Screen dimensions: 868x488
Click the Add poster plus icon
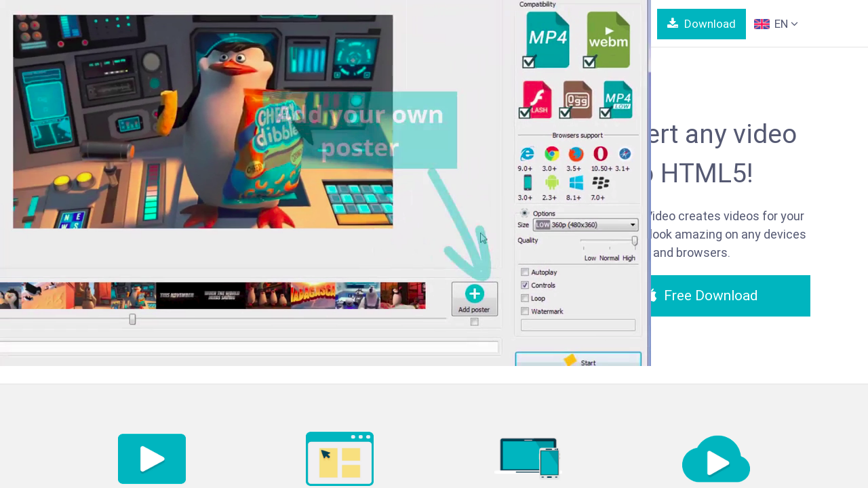pyautogui.click(x=475, y=294)
